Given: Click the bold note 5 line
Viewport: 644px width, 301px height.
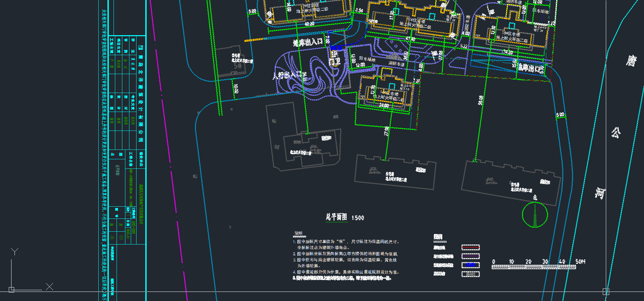Looking at the screenshot, I should (x=342, y=278).
